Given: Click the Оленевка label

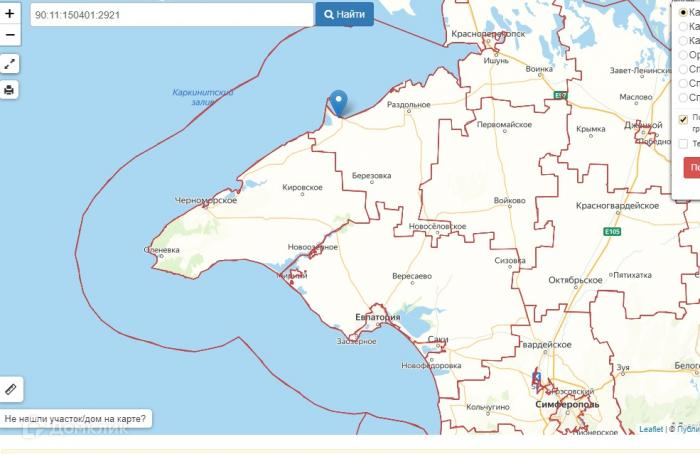Looking at the screenshot, I should tap(162, 250).
